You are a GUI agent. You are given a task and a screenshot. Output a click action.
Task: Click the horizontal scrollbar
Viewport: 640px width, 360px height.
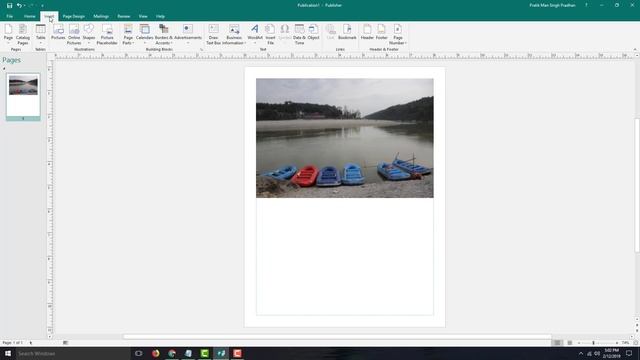pyautogui.click(x=337, y=337)
